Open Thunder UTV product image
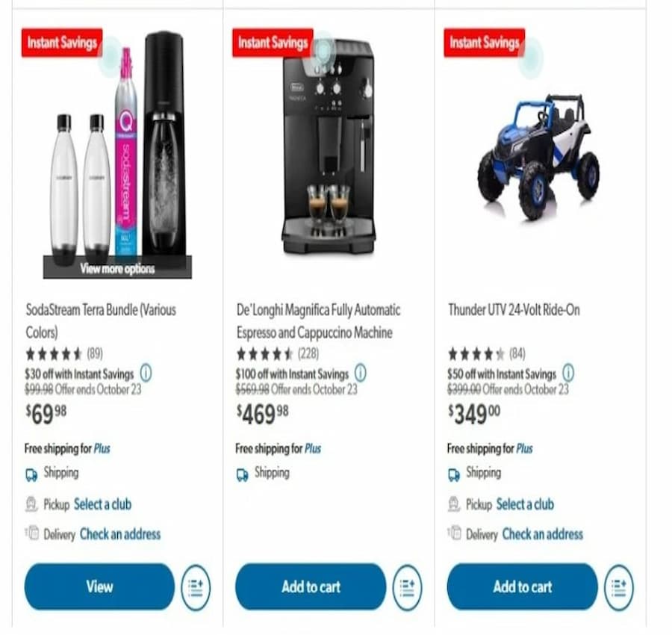672x635 pixels. pyautogui.click(x=538, y=156)
